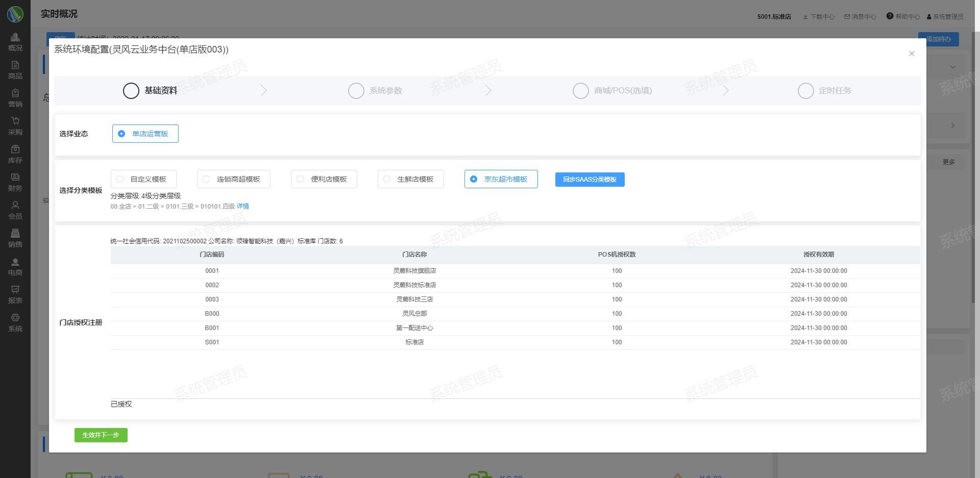Select the 单店运营版 radio option
980x478 pixels.
(145, 134)
